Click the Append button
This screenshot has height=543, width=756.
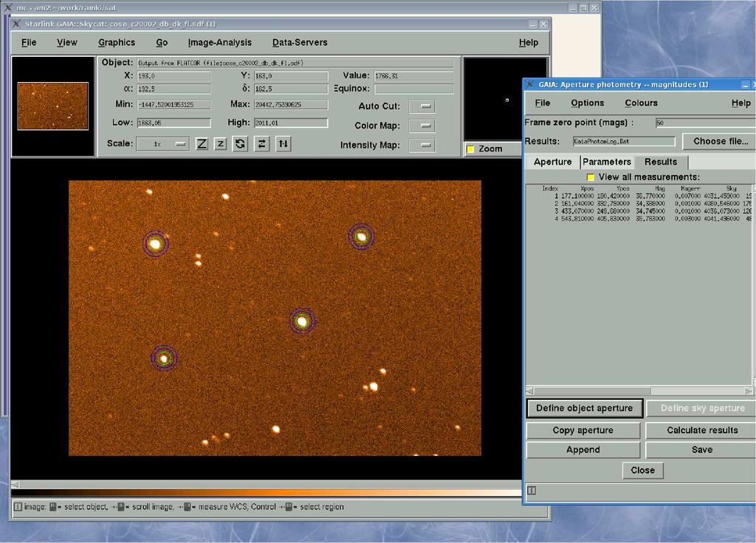tap(583, 450)
